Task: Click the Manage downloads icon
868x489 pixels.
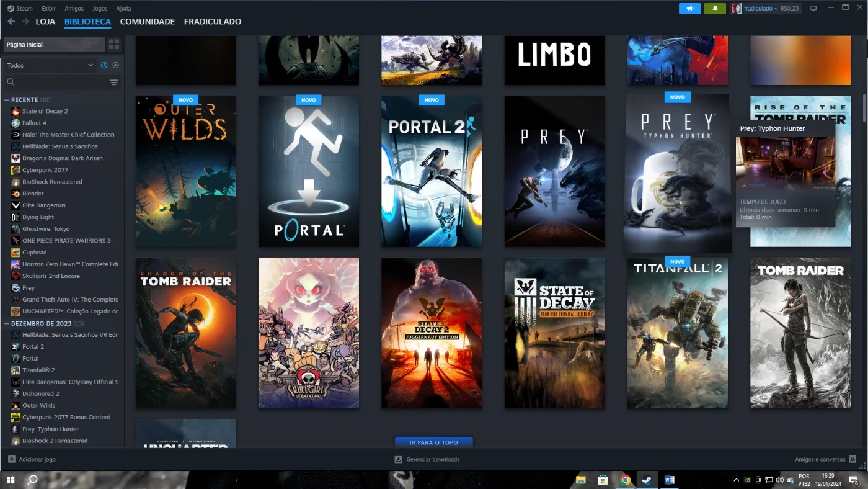Action: coord(399,459)
